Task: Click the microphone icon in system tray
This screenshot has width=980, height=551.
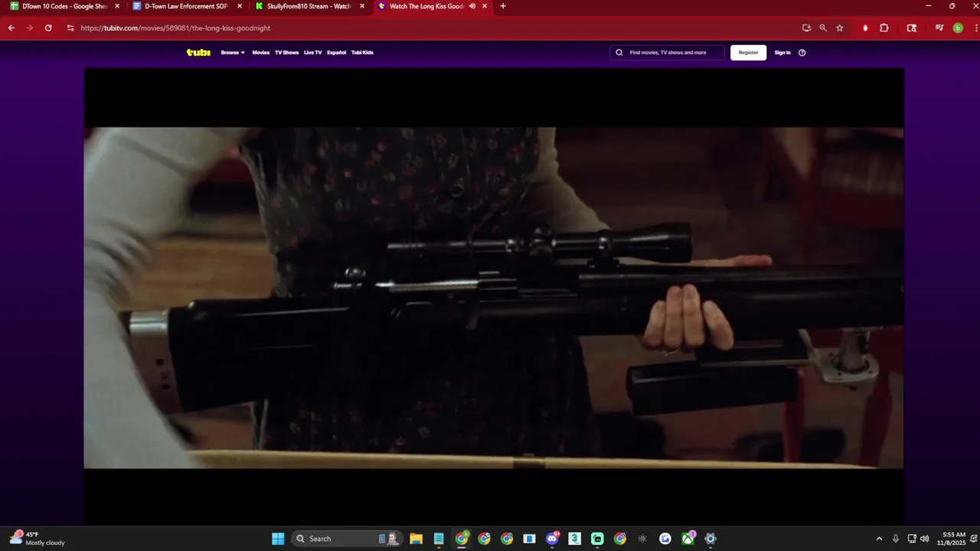Action: click(895, 539)
